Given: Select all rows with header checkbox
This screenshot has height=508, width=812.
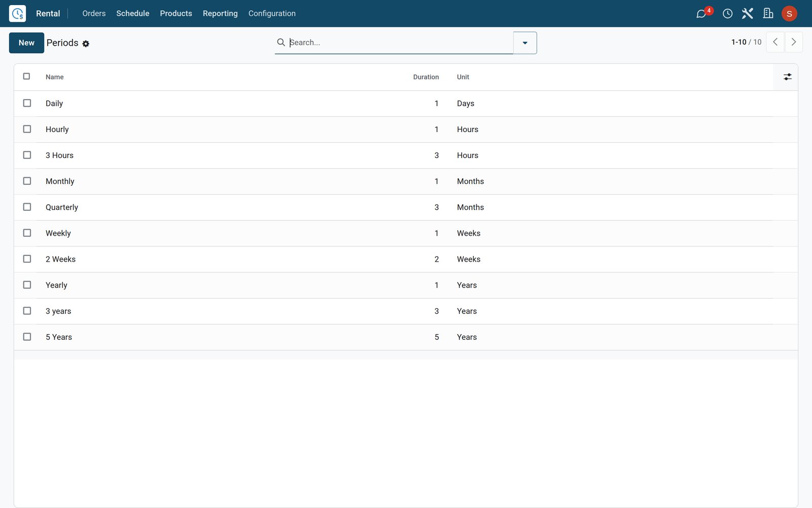Looking at the screenshot, I should point(26,76).
